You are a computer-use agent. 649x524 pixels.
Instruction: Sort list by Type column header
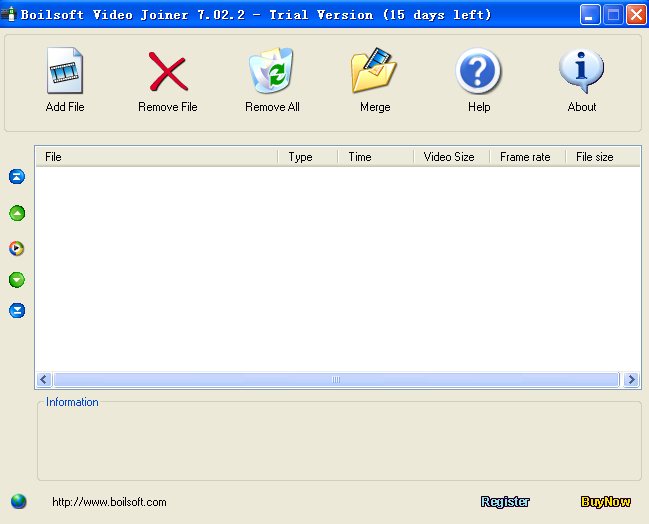308,157
